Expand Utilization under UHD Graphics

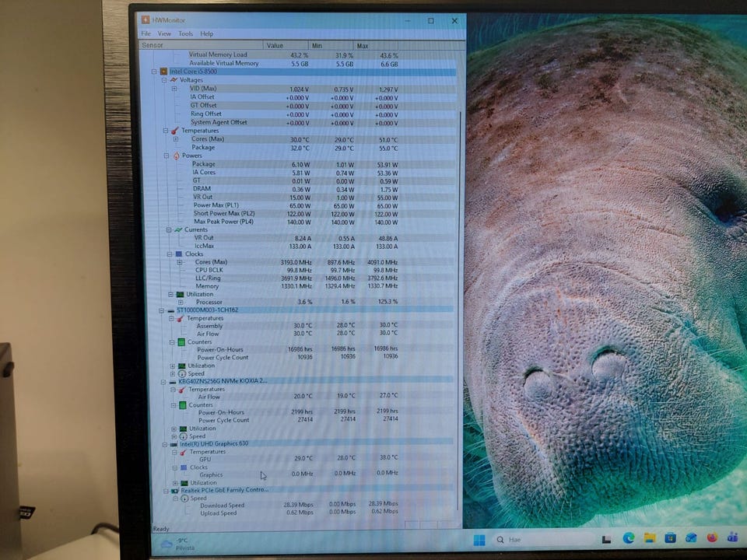pyautogui.click(x=175, y=483)
